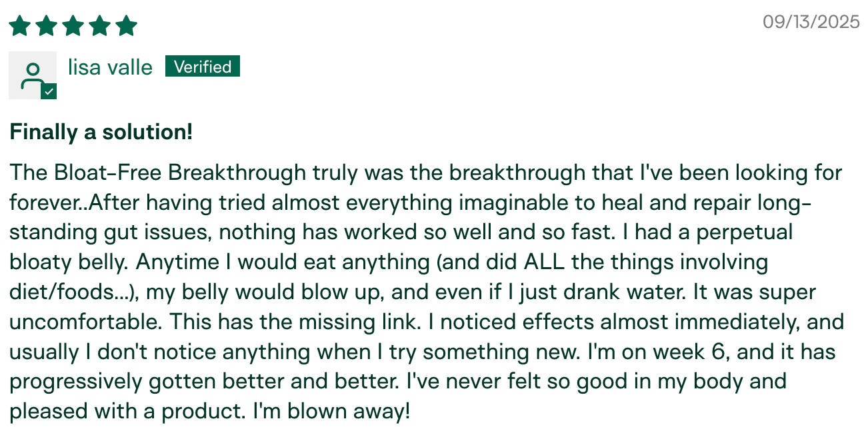868x433 pixels.
Task: Click the checkmark badge on the avatar
Action: pos(49,92)
